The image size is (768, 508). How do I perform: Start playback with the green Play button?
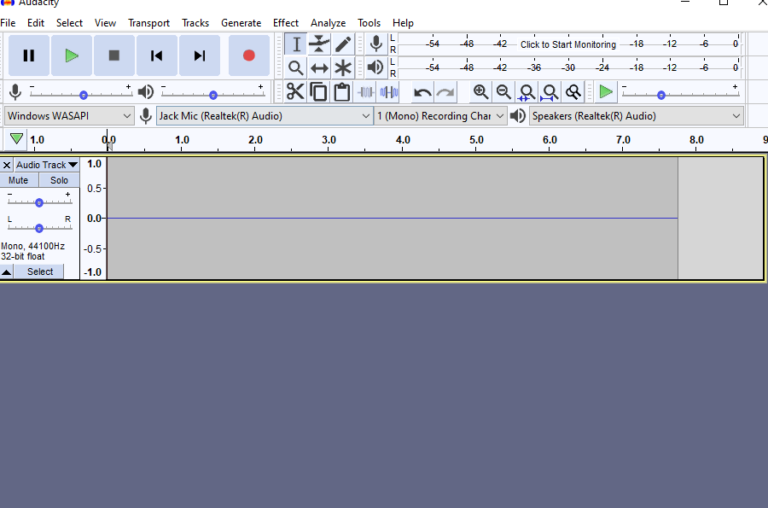72,55
